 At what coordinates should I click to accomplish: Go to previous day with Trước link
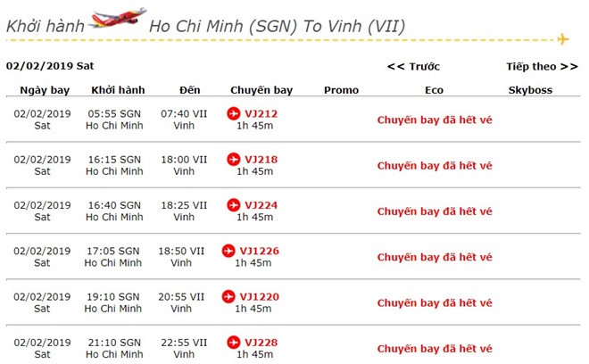tap(413, 66)
